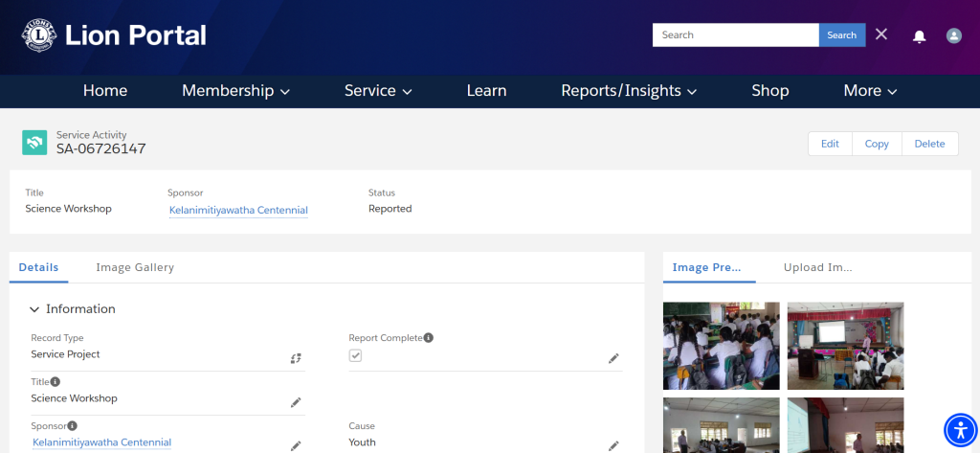
Task: Toggle the Report Complete checkbox
Action: pyautogui.click(x=355, y=355)
